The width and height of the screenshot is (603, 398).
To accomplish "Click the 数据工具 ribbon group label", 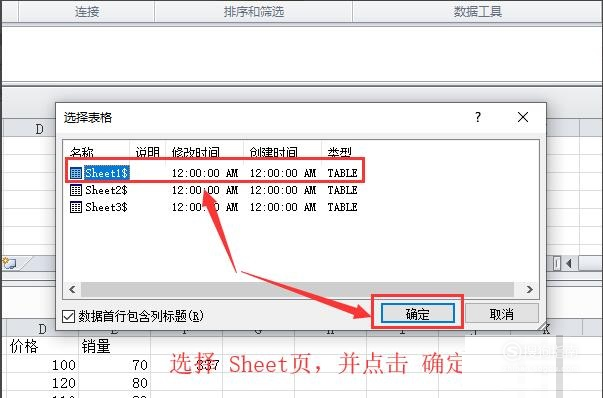I will 478,12.
